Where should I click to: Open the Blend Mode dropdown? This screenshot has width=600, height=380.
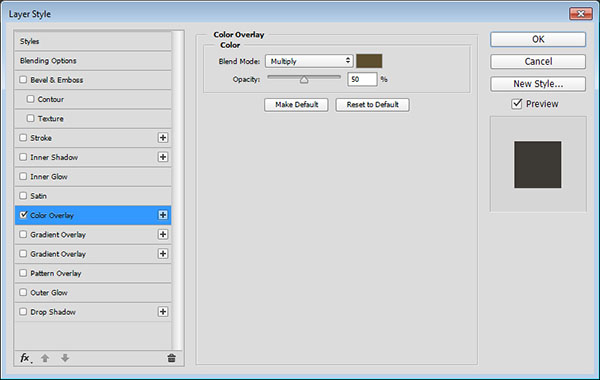tap(309, 61)
